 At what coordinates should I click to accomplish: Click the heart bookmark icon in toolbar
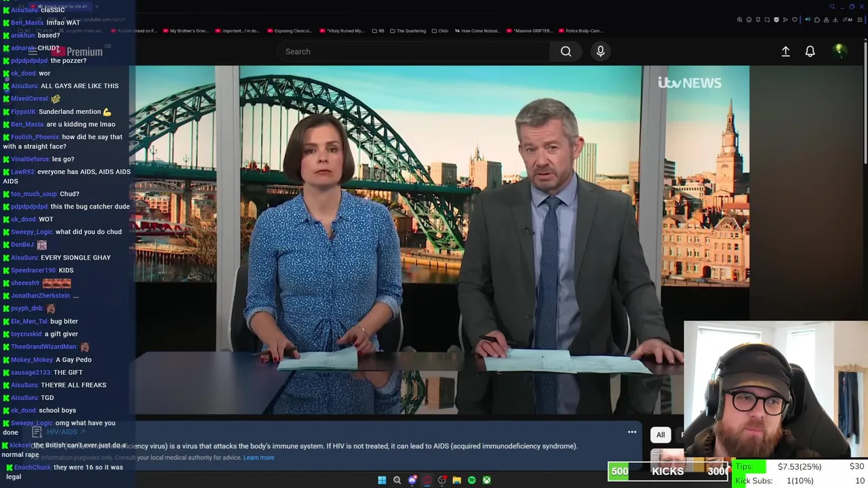(795, 20)
